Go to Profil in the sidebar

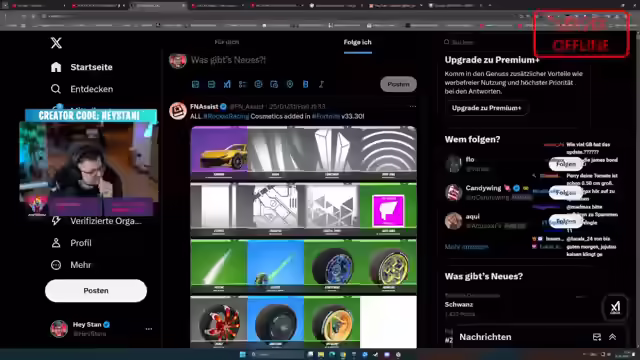(x=71, y=243)
